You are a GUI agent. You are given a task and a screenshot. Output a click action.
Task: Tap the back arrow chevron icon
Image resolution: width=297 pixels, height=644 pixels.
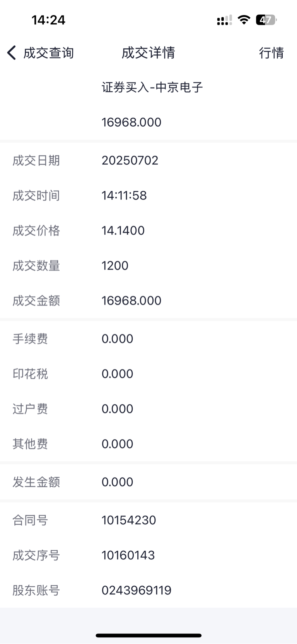point(12,53)
